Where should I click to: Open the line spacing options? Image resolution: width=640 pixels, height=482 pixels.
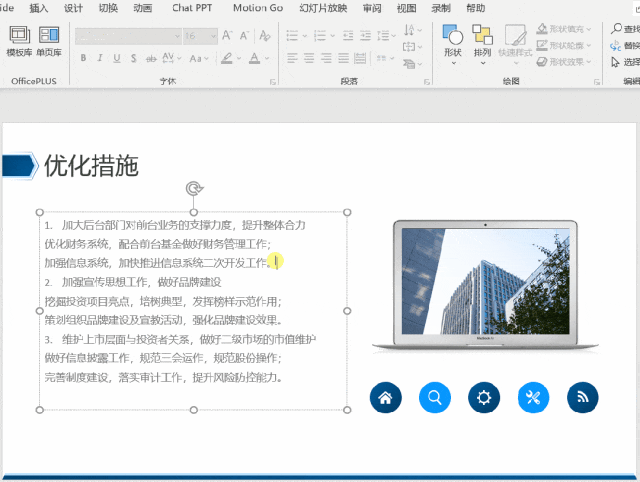coord(386,36)
